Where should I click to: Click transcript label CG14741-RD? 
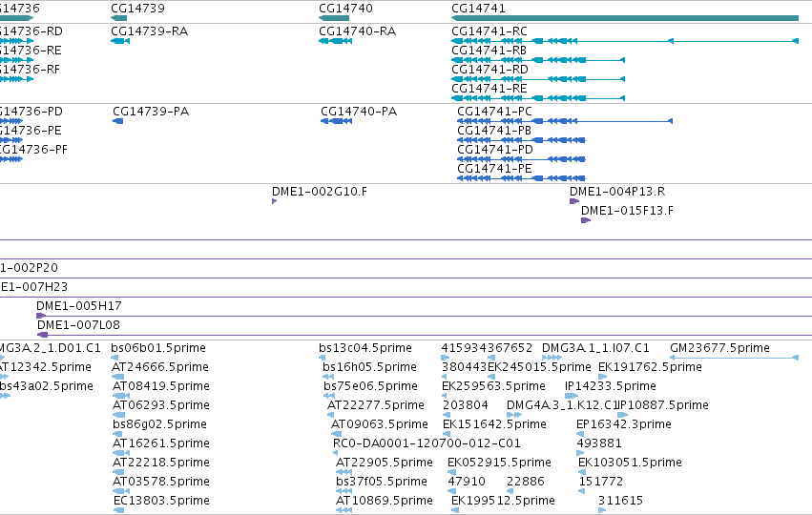click(x=489, y=70)
